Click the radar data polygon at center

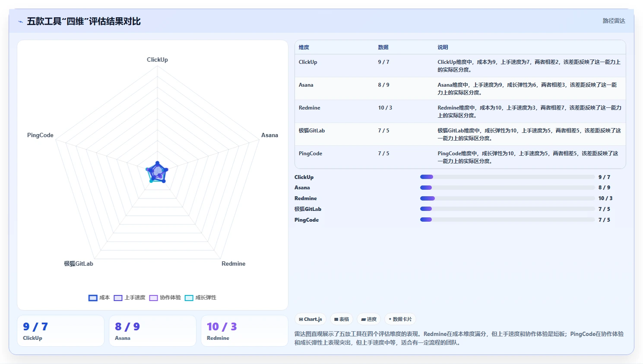pos(157,173)
